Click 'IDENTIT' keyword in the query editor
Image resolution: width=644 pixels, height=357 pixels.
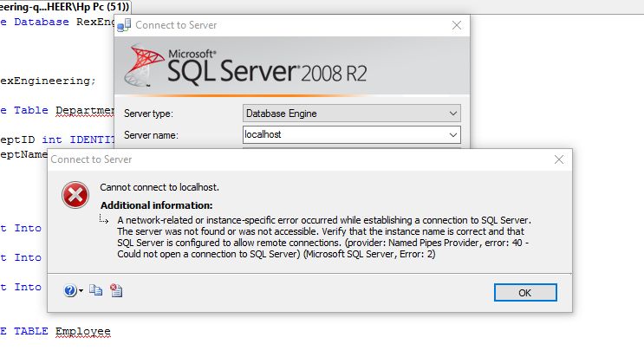(92, 140)
